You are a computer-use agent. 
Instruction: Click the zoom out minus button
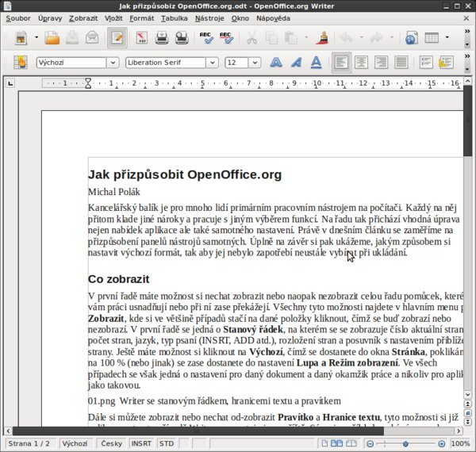370,444
